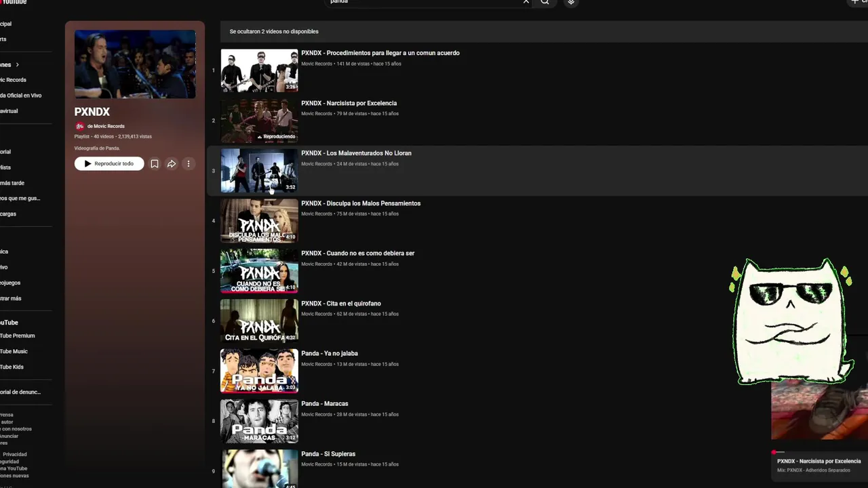Viewport: 868px width, 488px height.
Task: Open title Panda - Si Supieras
Action: [x=328, y=453]
